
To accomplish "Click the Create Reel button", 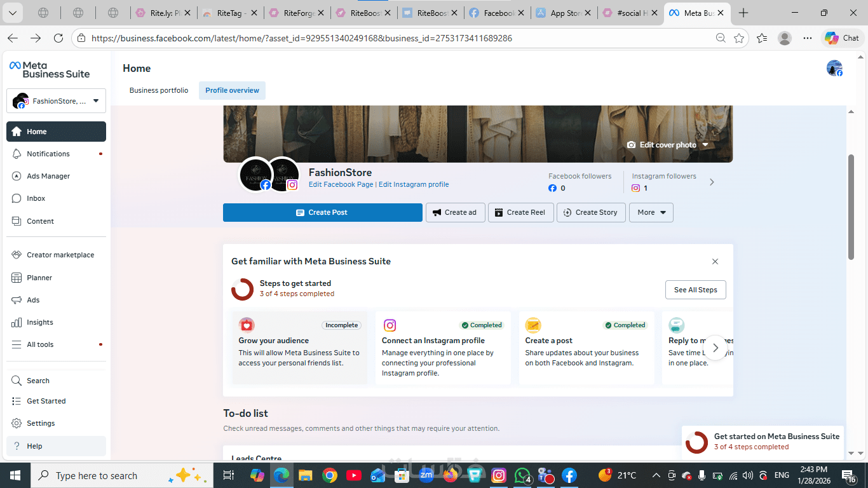I will [521, 212].
